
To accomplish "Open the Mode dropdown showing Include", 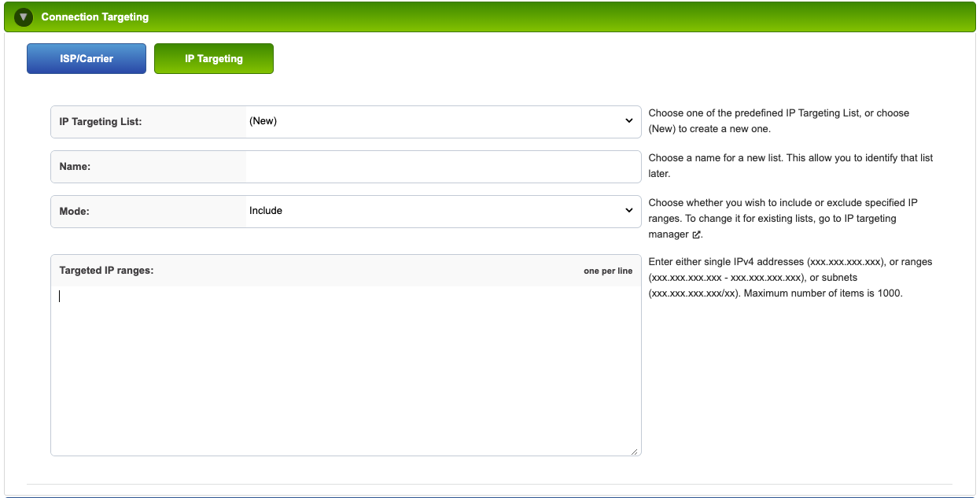I will click(x=440, y=210).
